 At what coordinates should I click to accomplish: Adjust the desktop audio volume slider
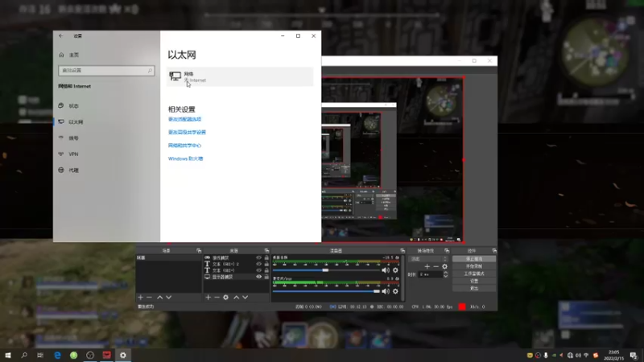[326, 270]
